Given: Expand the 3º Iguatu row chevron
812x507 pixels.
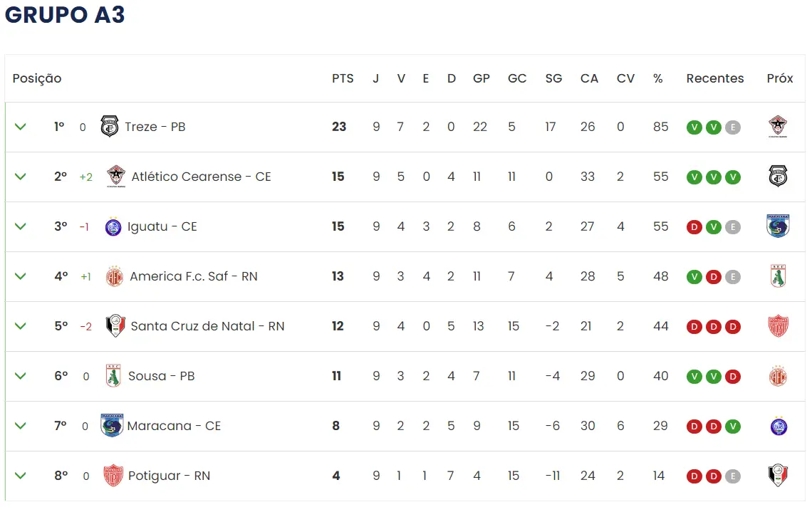Looking at the screenshot, I should (21, 226).
